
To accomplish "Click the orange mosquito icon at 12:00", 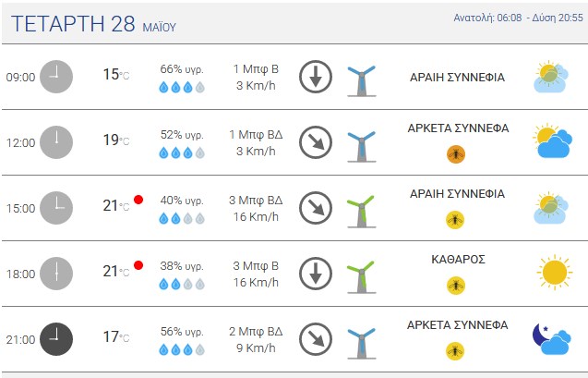I will [456, 154].
